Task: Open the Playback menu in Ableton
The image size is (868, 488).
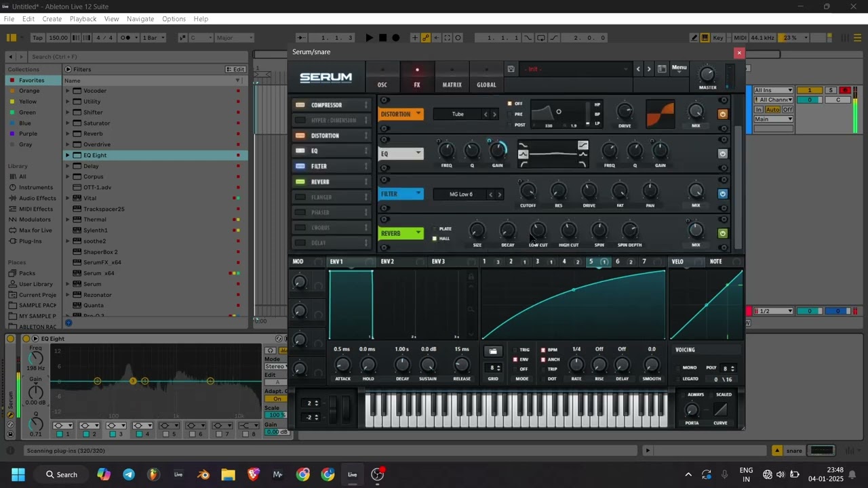Action: [x=83, y=19]
